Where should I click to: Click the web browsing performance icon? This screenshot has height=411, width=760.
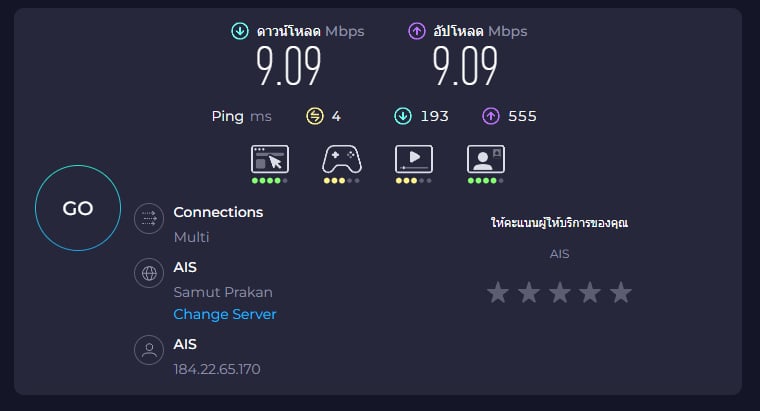click(269, 159)
